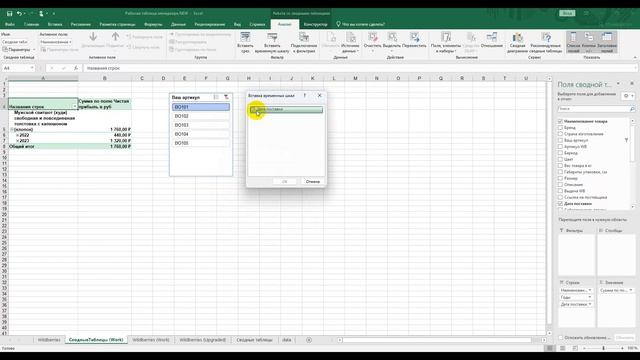The image size is (640, 360).
Task: Select BO101 in the slicer
Action: [201, 107]
